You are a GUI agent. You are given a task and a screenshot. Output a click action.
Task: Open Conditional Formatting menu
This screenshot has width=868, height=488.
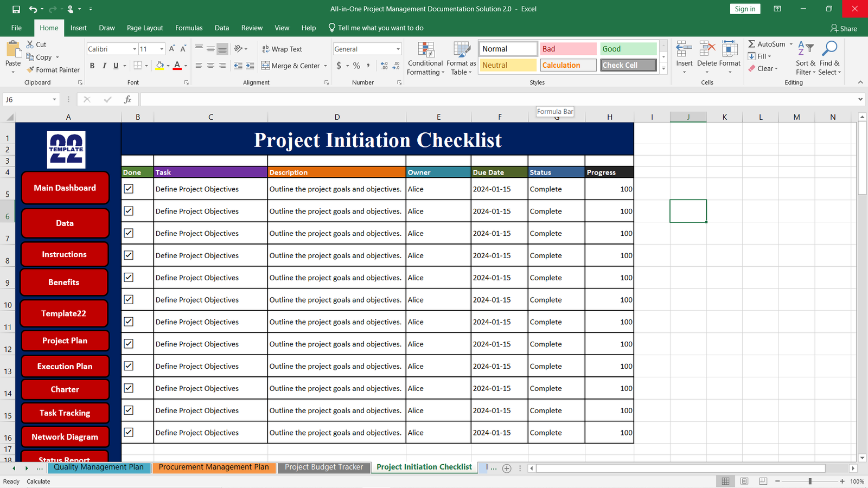[426, 59]
